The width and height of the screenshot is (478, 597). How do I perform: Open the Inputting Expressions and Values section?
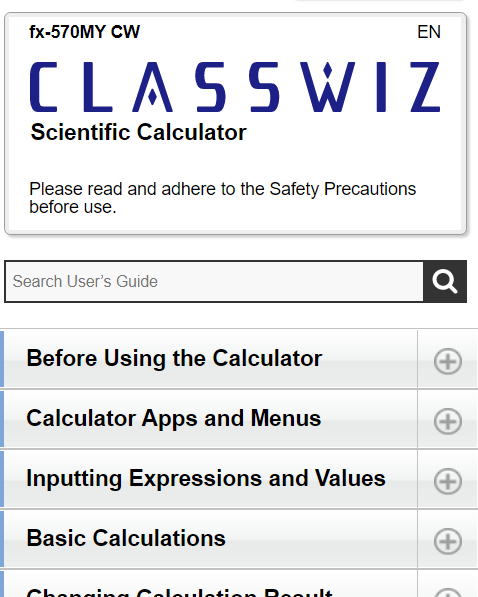click(206, 478)
